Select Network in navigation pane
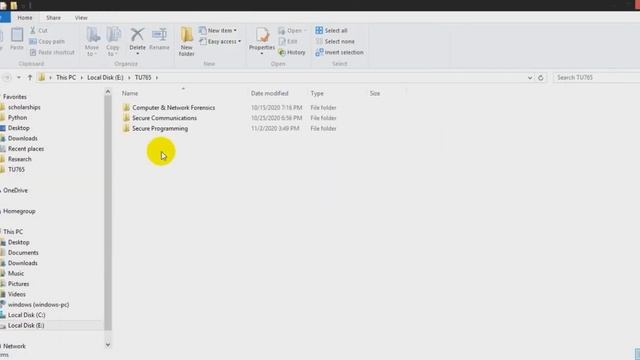Screen dimensions: 640x360 pos(14,347)
